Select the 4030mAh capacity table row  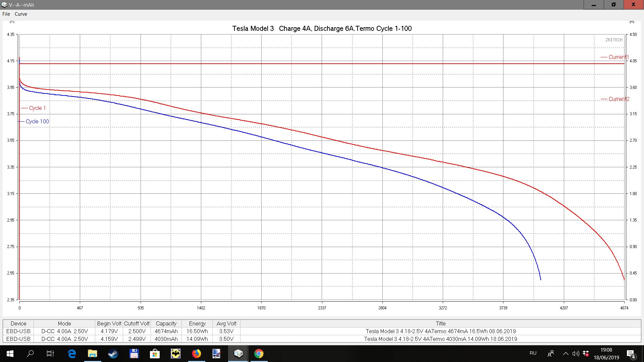click(166, 339)
